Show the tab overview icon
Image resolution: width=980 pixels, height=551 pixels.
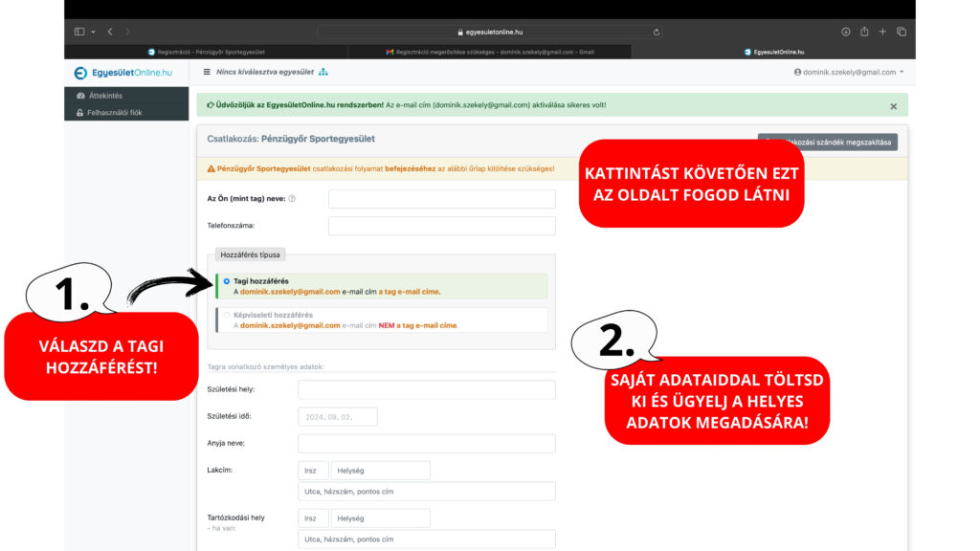[x=902, y=32]
